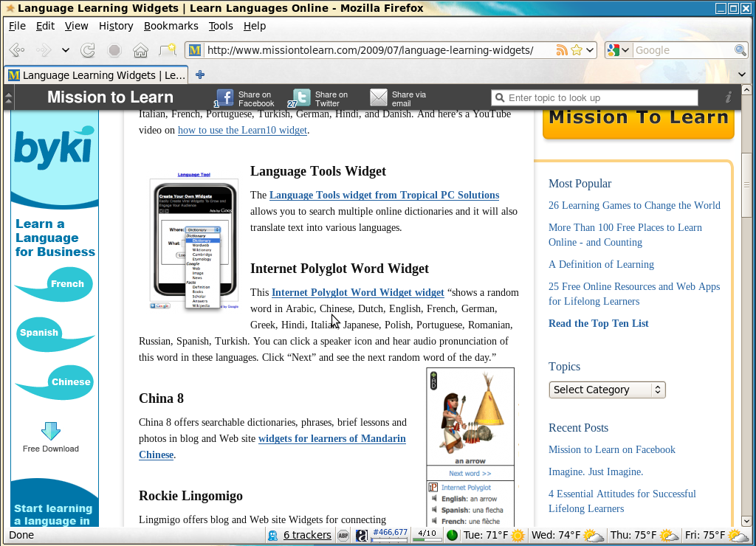
Task: Go back with the Back arrow button
Action: click(x=18, y=50)
